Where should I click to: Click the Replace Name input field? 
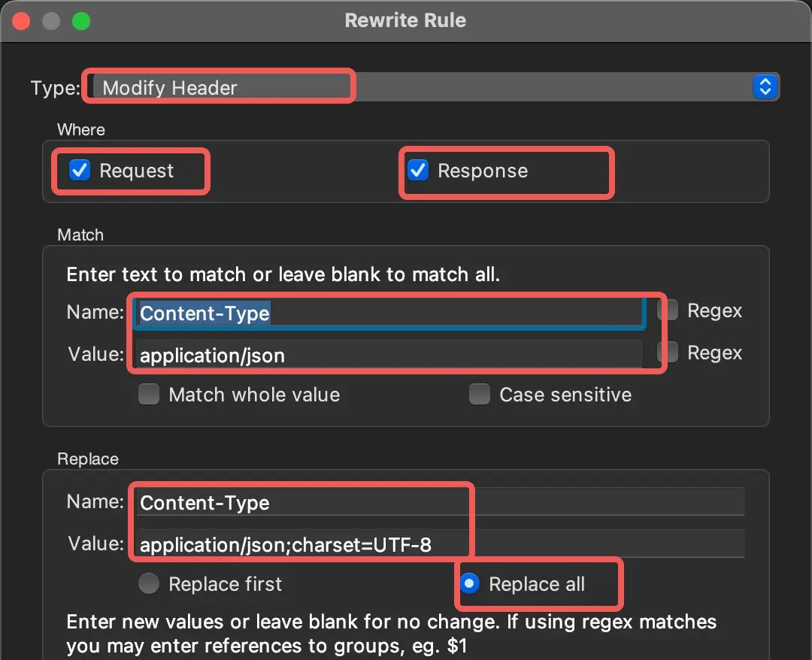441,502
